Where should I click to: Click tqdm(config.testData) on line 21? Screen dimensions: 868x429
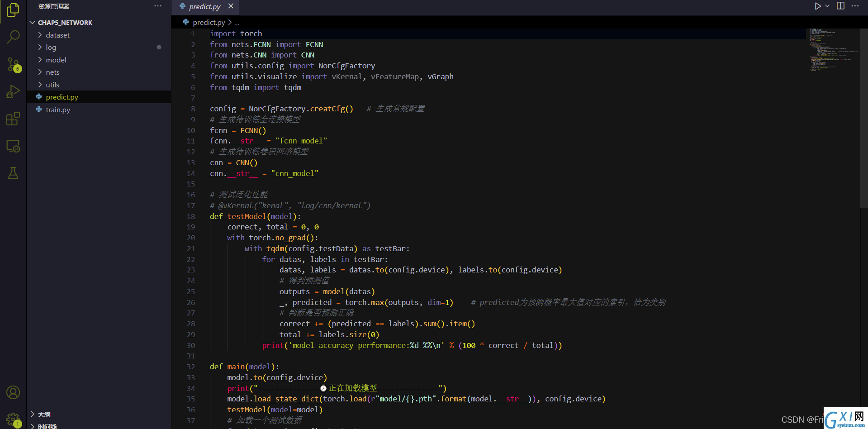312,248
